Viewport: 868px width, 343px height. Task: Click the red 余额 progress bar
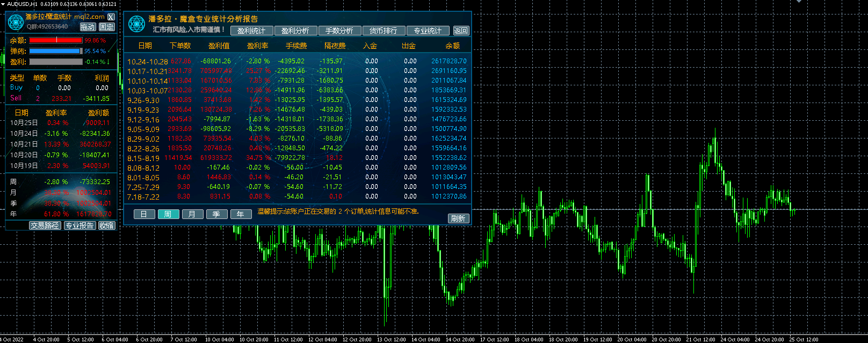click(x=56, y=40)
